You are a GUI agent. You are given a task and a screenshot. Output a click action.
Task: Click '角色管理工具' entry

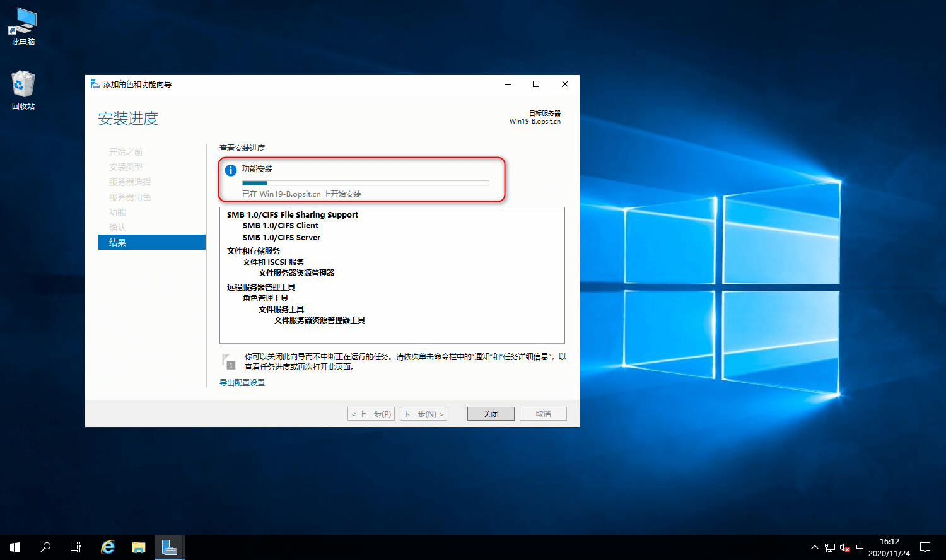[x=266, y=298]
